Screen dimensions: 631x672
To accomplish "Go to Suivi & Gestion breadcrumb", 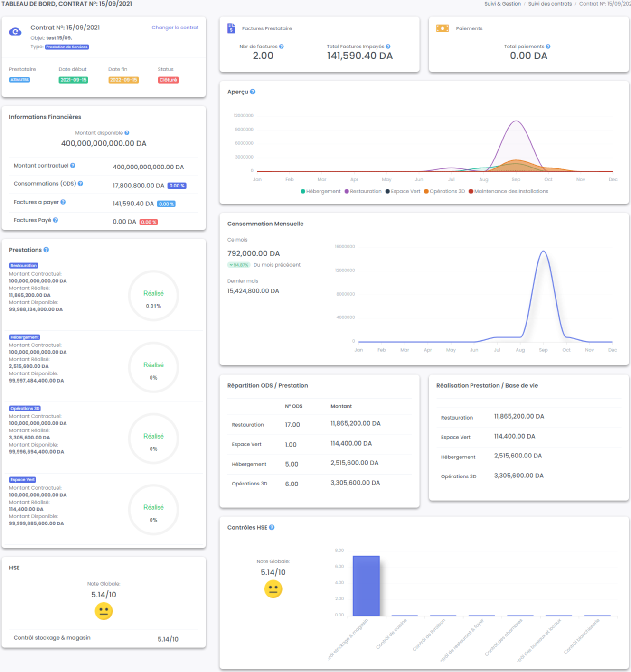I will pyautogui.click(x=502, y=4).
